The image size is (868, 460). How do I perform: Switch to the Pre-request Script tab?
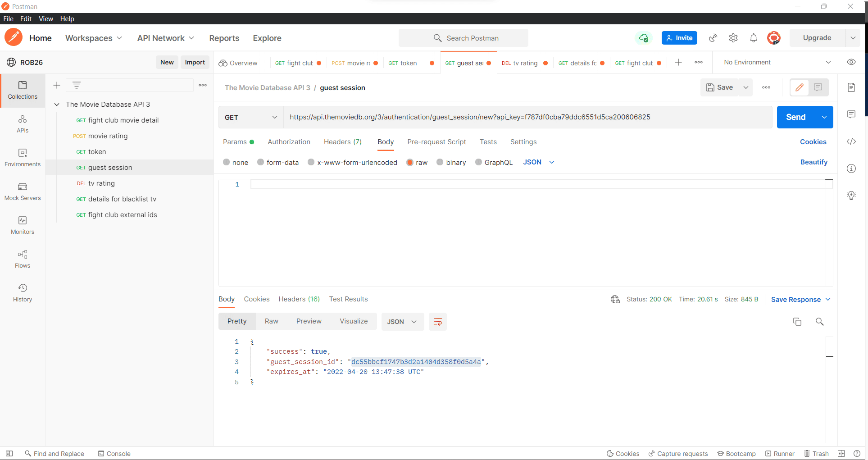click(x=436, y=142)
